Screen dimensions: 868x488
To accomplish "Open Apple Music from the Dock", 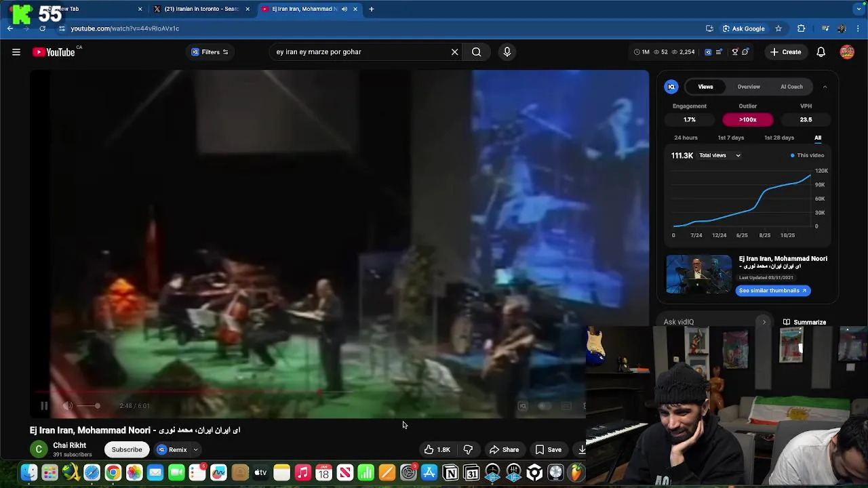I will (x=302, y=472).
